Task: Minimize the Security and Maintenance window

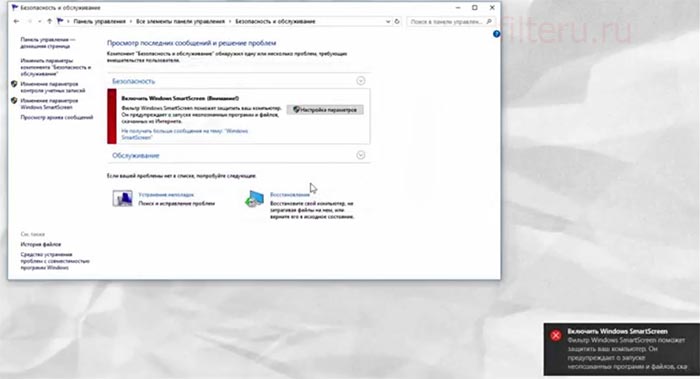Action: pyautogui.click(x=458, y=8)
